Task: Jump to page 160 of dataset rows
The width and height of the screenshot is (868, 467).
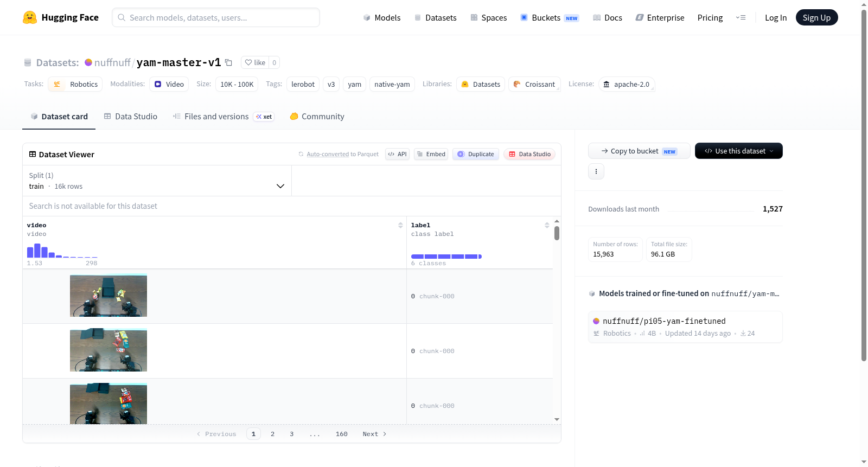Action: click(x=342, y=434)
